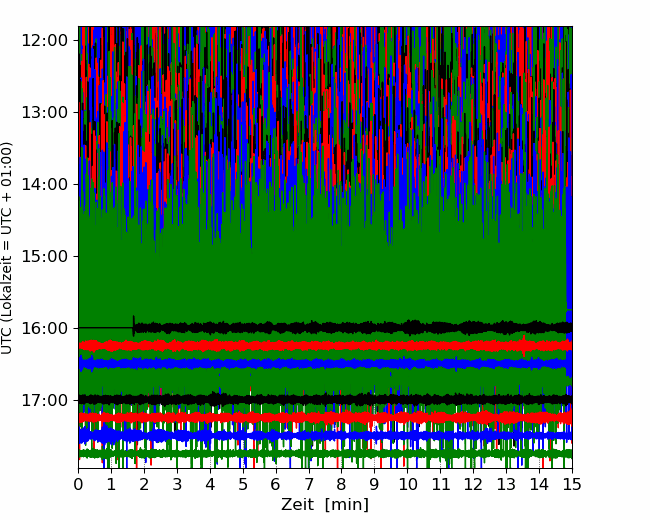This screenshot has width=650, height=520.
Task: Click the x-axis tick label 11
Action: tap(441, 484)
